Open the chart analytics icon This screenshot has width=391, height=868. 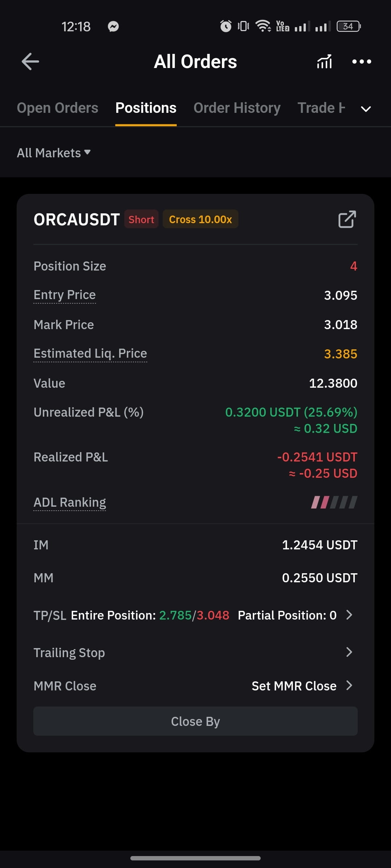[324, 61]
